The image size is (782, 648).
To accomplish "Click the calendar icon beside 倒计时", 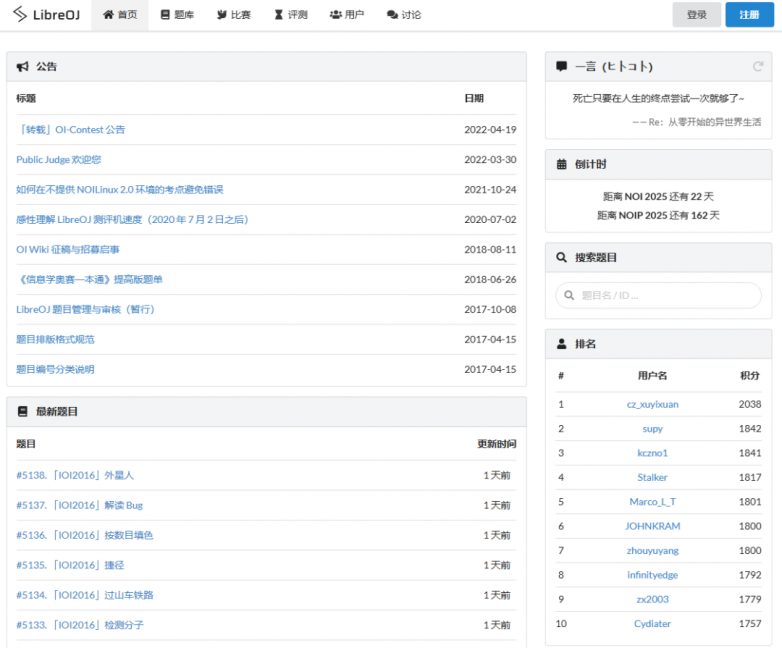I will click(562, 164).
